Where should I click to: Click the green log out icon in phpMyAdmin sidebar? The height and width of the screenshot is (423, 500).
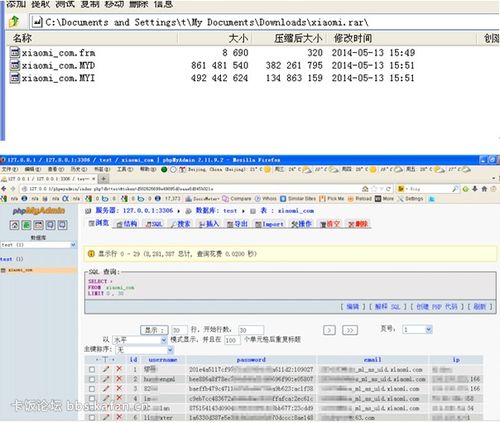click(26, 225)
